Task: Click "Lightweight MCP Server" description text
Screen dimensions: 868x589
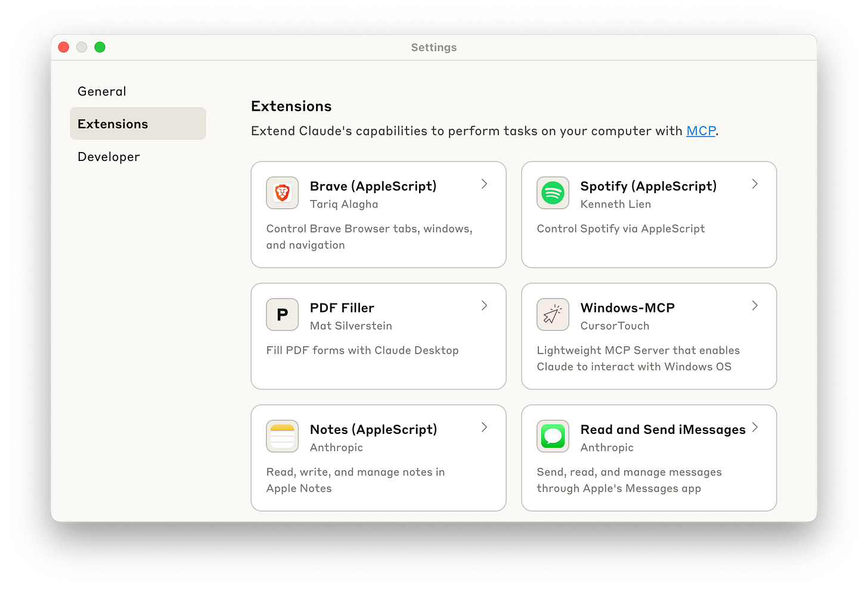Action: [x=638, y=358]
